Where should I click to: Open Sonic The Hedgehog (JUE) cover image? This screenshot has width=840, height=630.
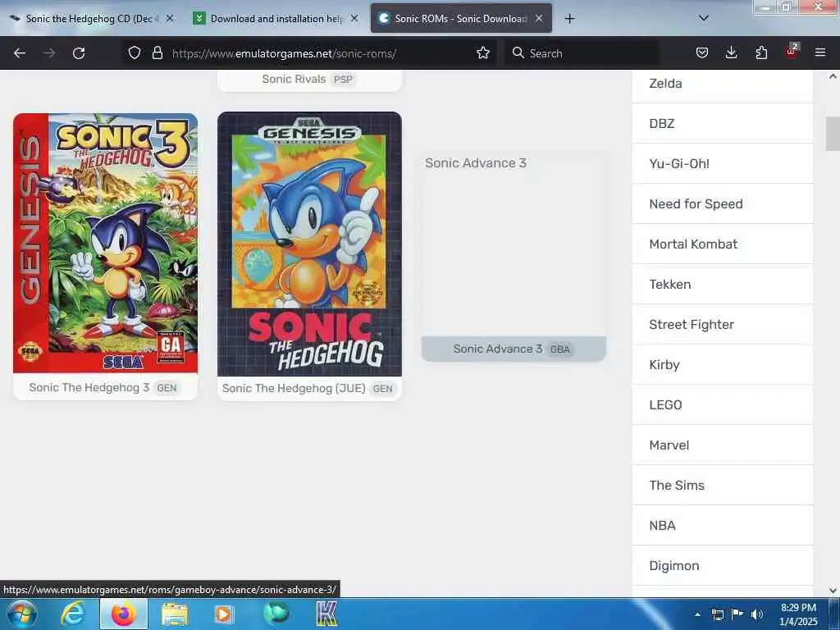(x=309, y=244)
